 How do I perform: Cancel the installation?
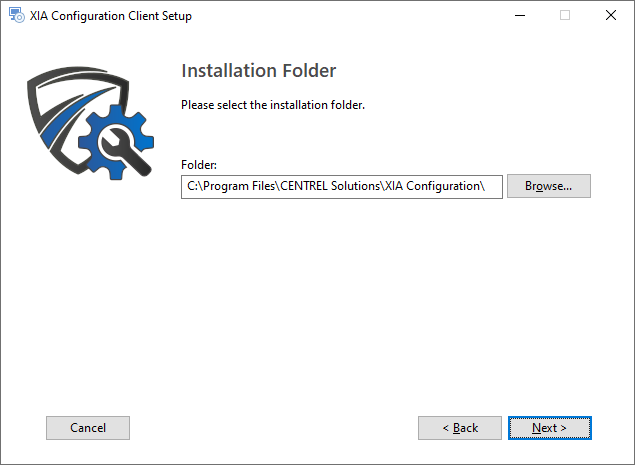click(88, 428)
